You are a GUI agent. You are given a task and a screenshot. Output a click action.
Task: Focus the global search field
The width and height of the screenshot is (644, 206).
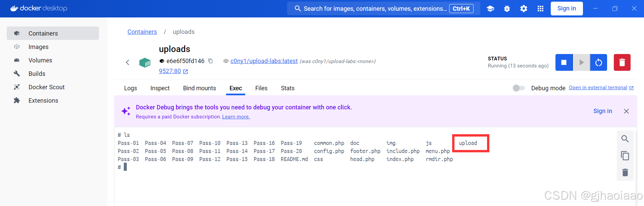pyautogui.click(x=383, y=9)
